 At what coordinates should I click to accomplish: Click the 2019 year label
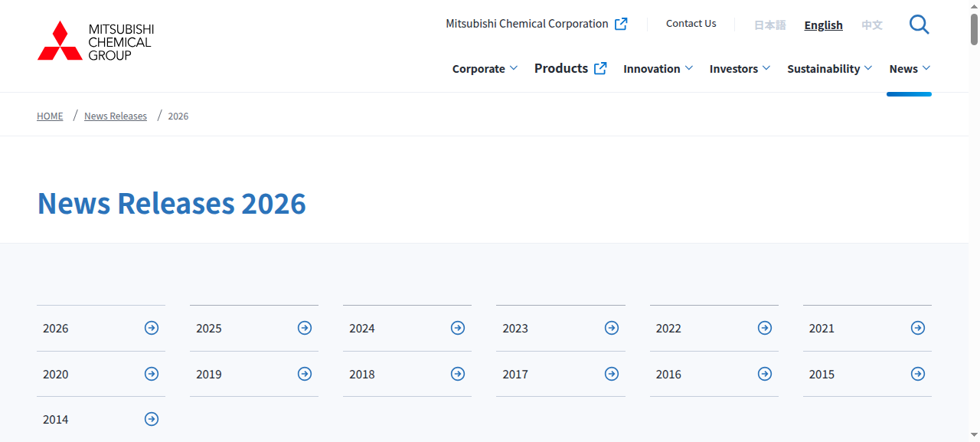[209, 375]
